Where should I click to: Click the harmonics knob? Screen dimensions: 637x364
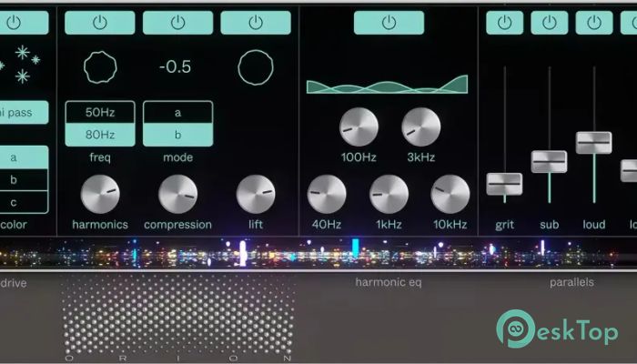pos(99,193)
